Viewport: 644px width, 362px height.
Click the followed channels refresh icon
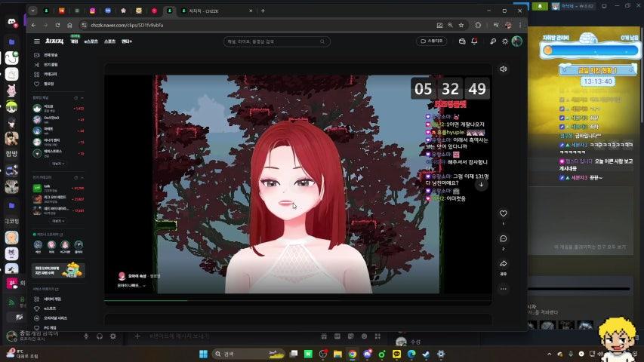(76, 98)
